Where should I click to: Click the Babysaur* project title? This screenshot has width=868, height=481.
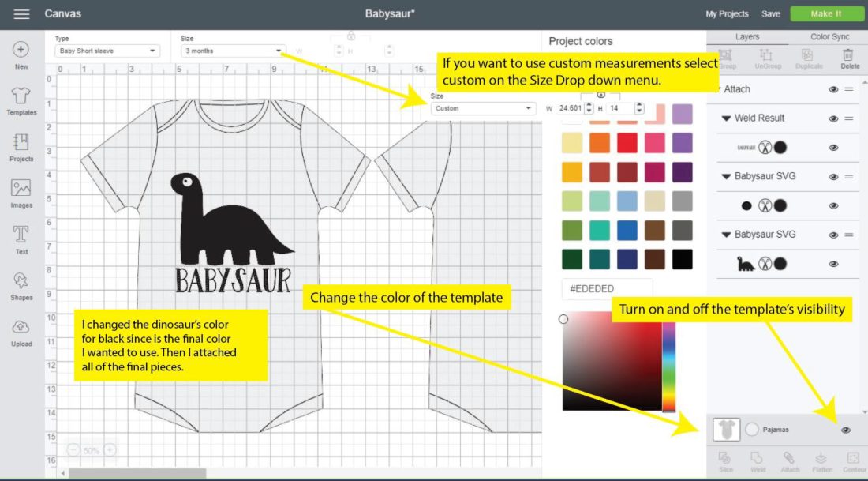coord(391,14)
